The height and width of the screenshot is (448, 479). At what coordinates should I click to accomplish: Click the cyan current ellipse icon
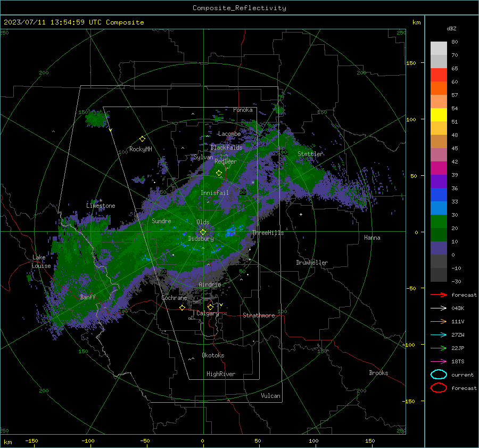439,374
